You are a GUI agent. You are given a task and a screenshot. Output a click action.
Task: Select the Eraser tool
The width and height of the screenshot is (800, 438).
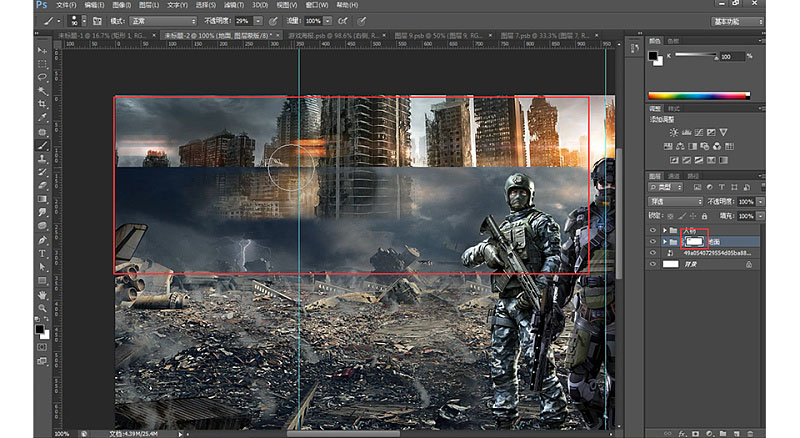coord(42,185)
